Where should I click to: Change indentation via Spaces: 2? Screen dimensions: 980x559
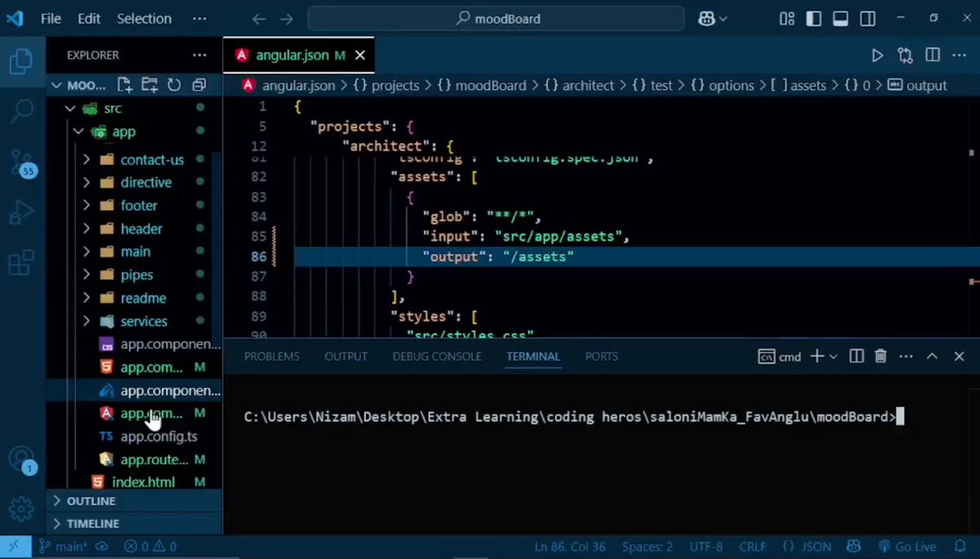point(648,547)
